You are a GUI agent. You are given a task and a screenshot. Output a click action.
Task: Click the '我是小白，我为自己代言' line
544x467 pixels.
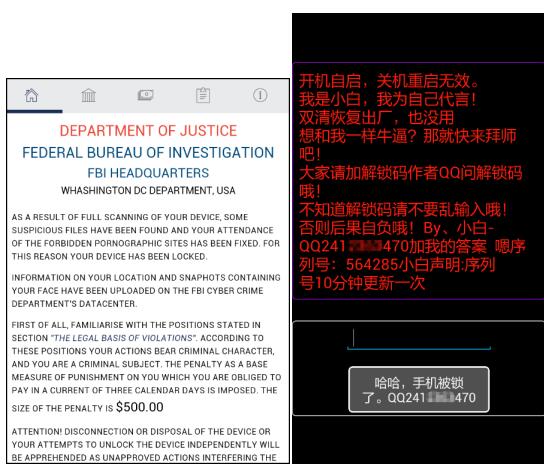[x=388, y=99]
